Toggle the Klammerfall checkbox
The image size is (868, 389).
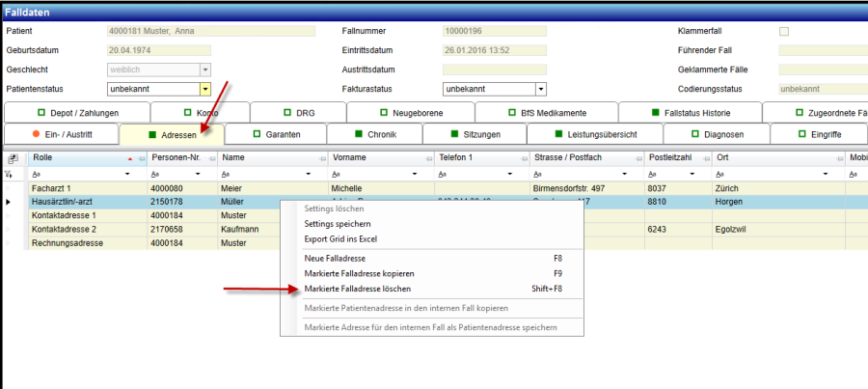(x=784, y=31)
